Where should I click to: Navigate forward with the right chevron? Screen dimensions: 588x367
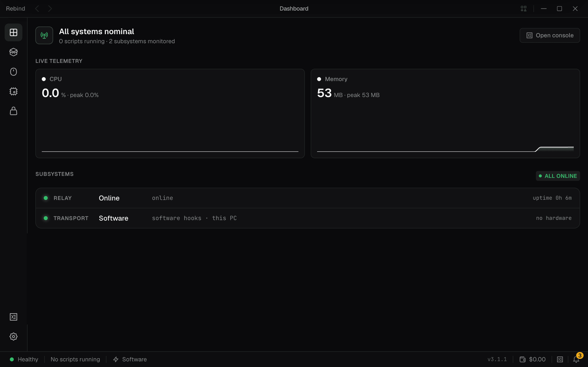(50, 9)
